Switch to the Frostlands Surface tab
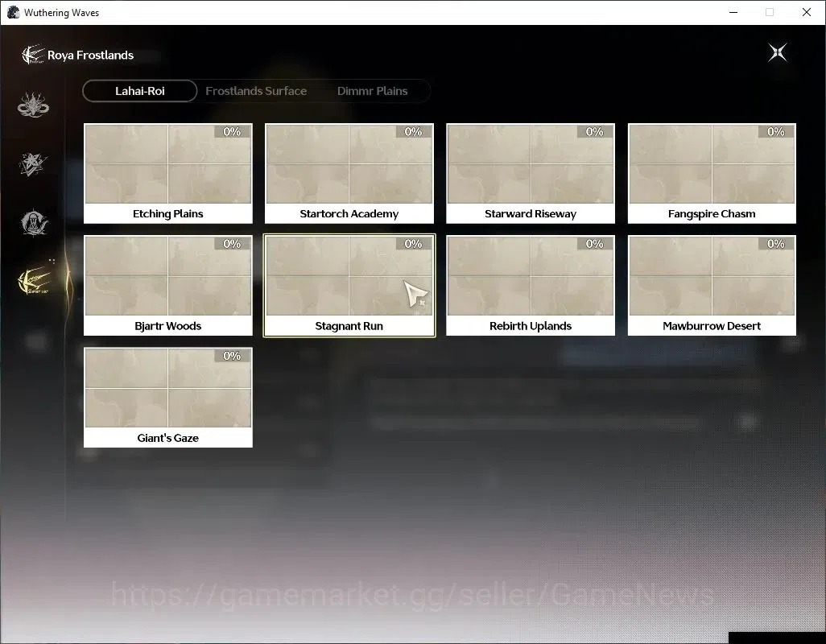826x644 pixels. [256, 91]
